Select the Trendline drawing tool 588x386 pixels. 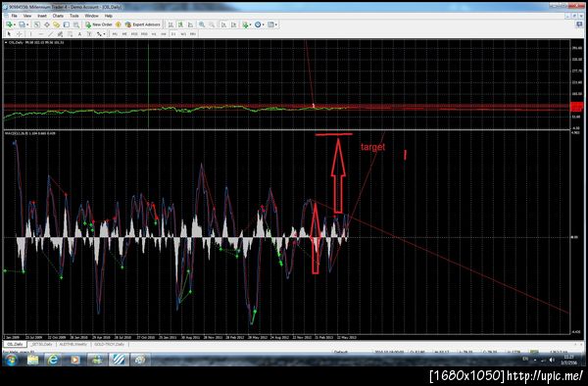click(50, 34)
